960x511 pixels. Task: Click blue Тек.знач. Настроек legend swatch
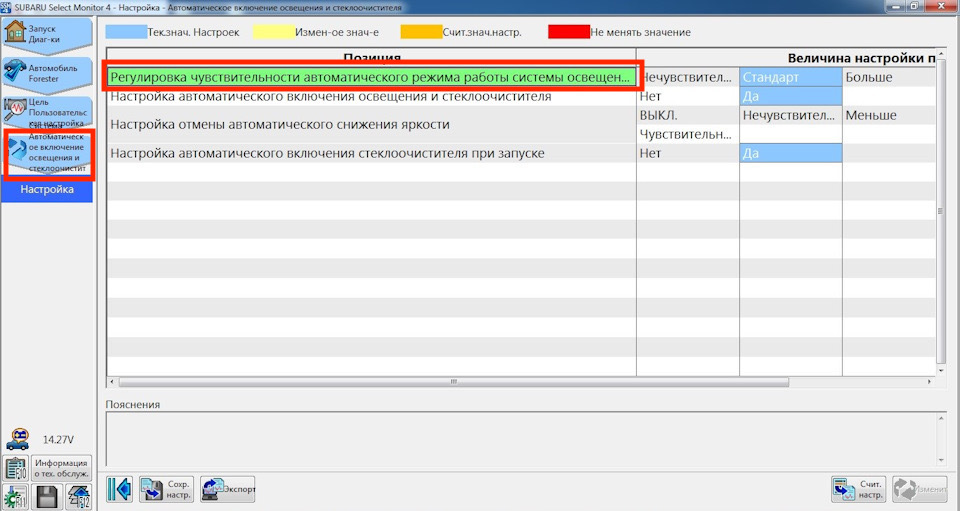(x=126, y=32)
